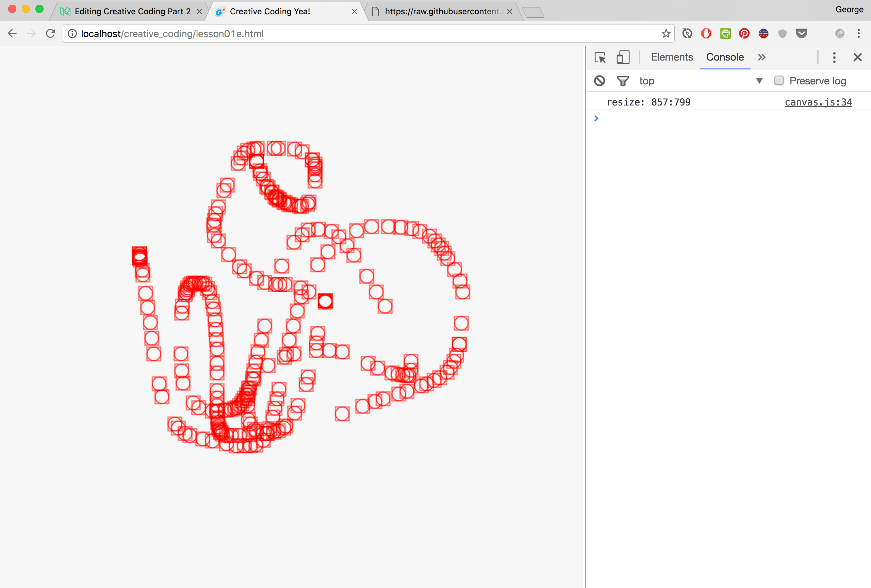Viewport: 871px width, 588px height.
Task: Enable the Preserve log checkbox
Action: (779, 81)
